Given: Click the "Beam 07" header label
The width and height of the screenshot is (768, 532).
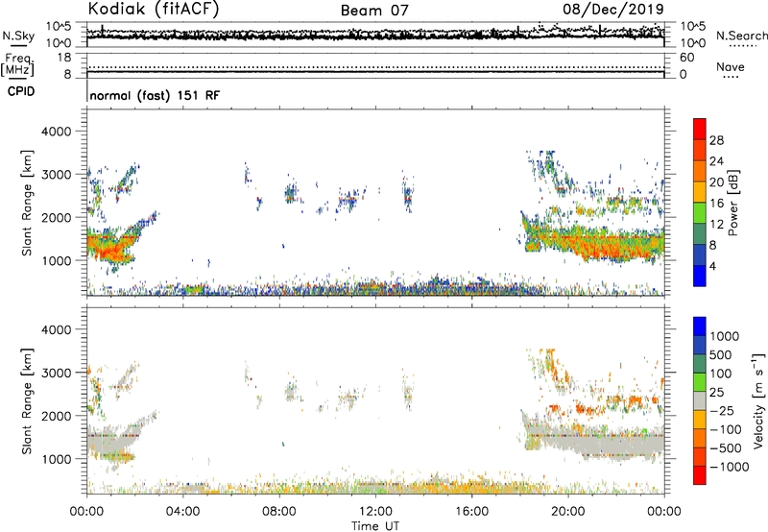Looking at the screenshot, I should coord(374,11).
